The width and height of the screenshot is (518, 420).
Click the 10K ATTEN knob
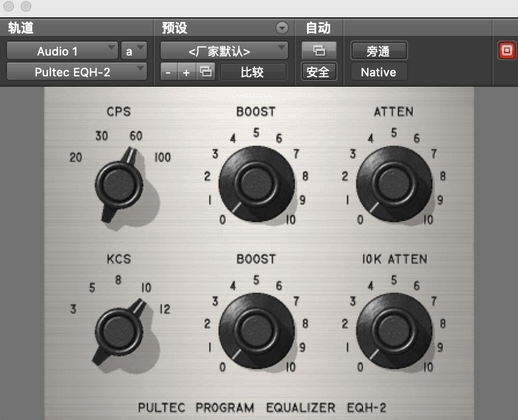point(394,331)
